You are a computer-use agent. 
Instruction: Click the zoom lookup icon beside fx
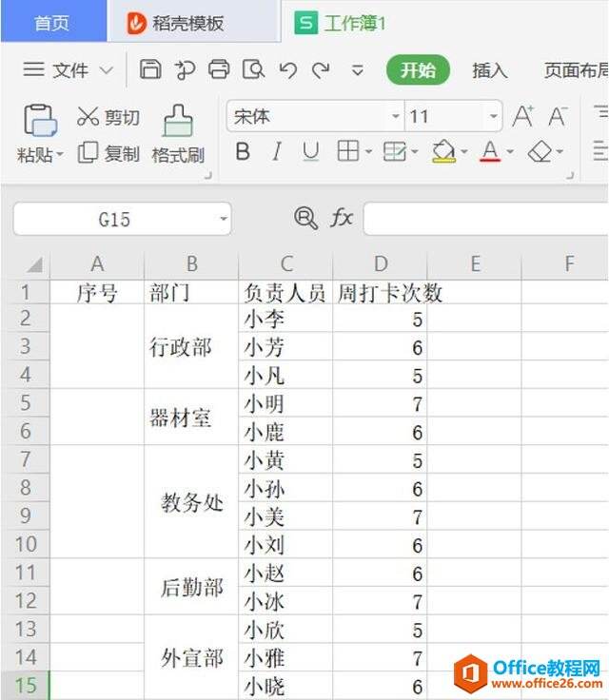click(306, 219)
